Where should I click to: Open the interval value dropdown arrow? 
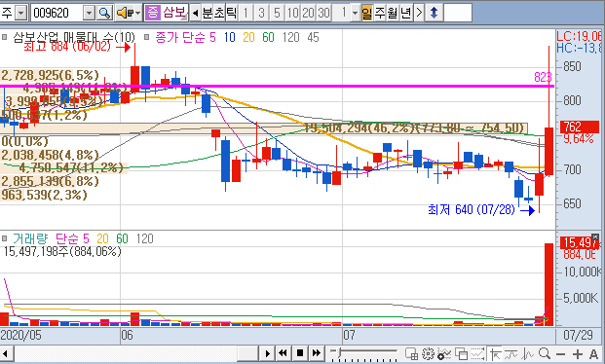(x=355, y=13)
